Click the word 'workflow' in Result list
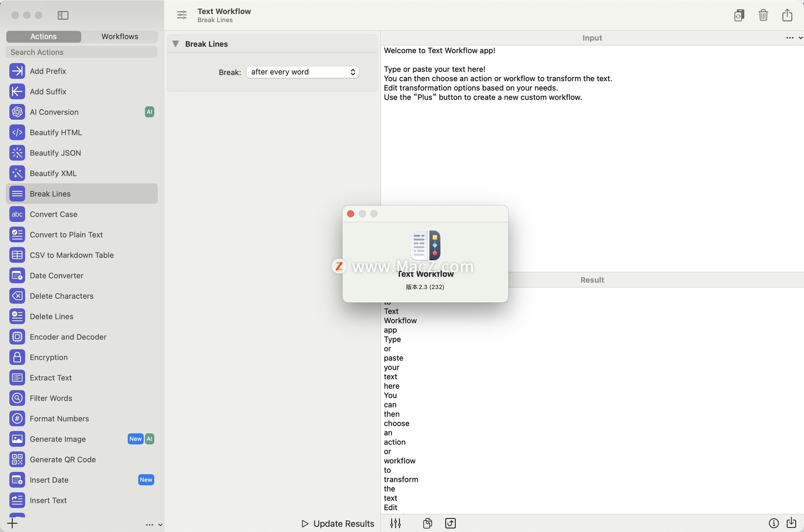The height and width of the screenshot is (532, 804). 399,461
